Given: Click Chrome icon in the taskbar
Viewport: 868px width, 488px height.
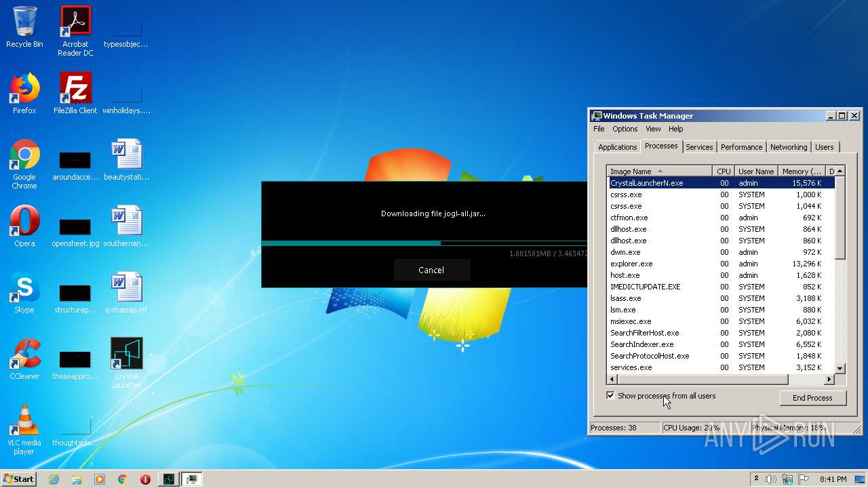Looking at the screenshot, I should click(123, 479).
